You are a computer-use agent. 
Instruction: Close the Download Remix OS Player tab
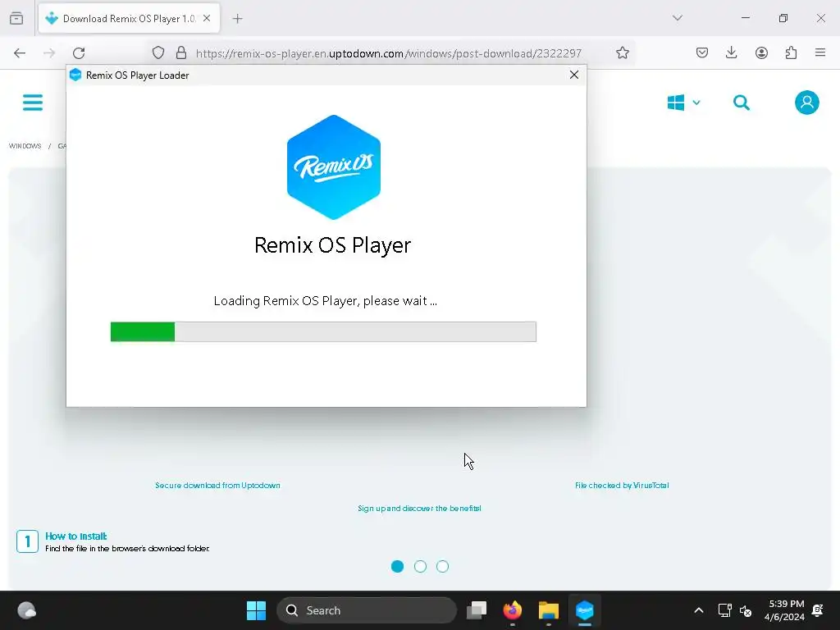[x=207, y=18]
